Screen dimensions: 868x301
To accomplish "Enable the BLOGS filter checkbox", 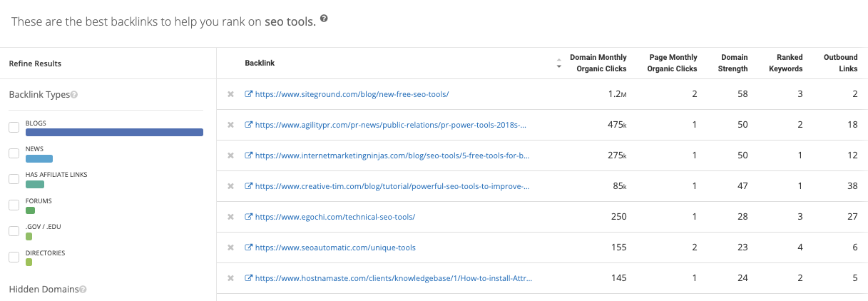I will click(x=14, y=128).
